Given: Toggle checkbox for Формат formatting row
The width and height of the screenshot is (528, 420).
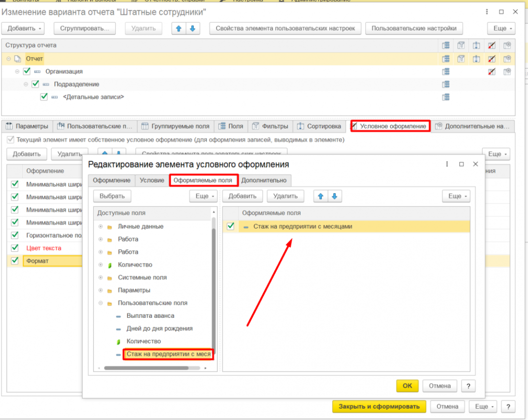Looking at the screenshot, I should pos(15,261).
